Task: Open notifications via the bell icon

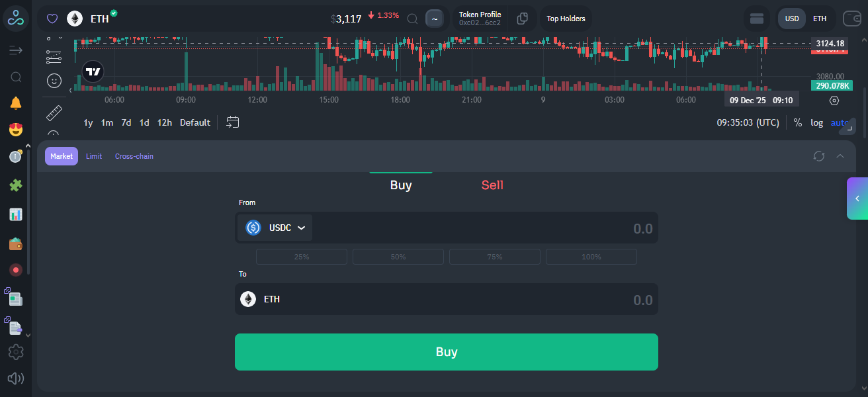Action: pyautogui.click(x=15, y=103)
